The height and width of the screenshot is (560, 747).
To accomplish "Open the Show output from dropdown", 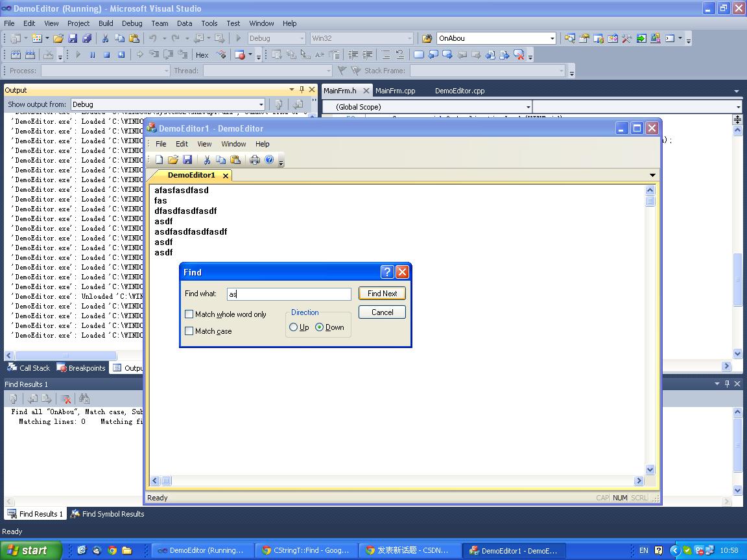I will [261, 104].
